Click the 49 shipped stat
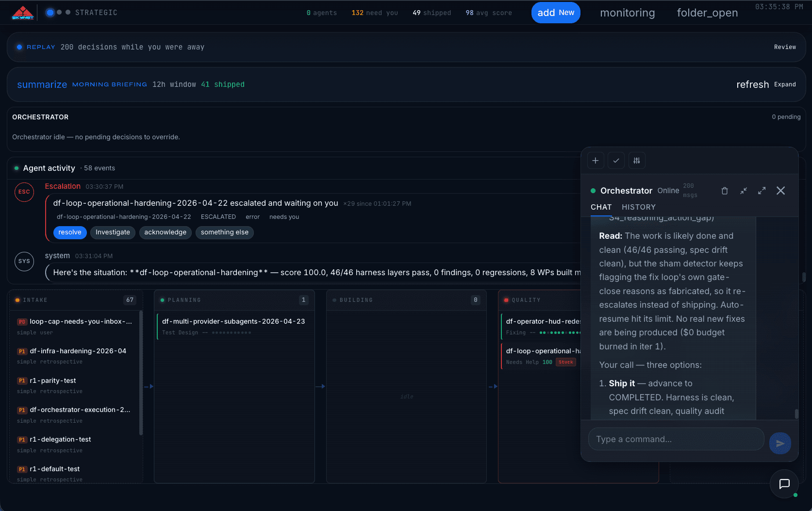The image size is (812, 511). pos(431,13)
